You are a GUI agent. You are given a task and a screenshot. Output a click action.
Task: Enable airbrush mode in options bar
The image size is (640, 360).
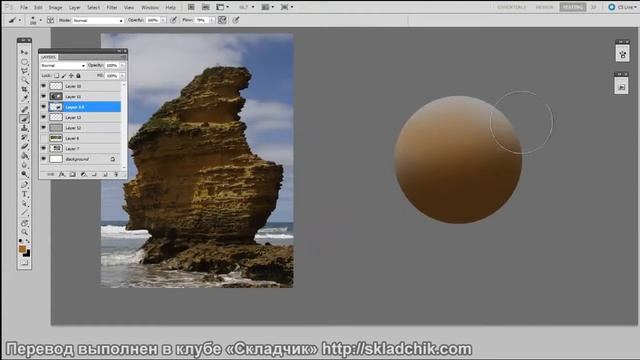222,20
